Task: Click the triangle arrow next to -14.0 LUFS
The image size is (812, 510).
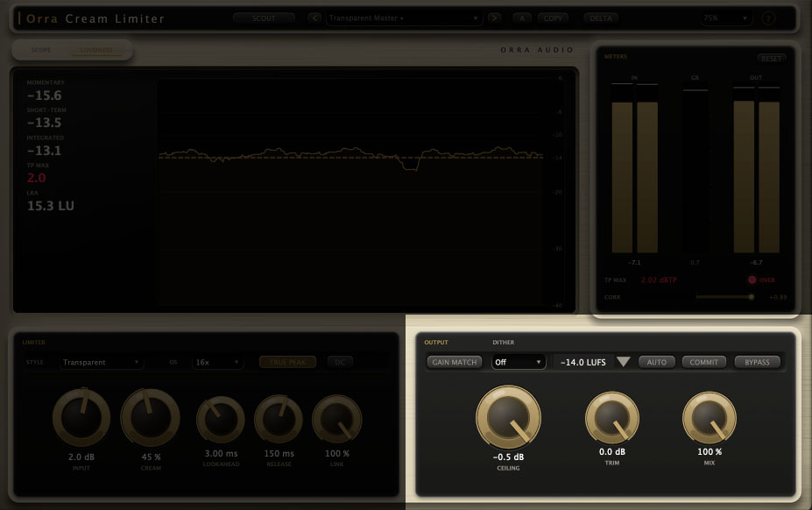Action: pos(624,362)
